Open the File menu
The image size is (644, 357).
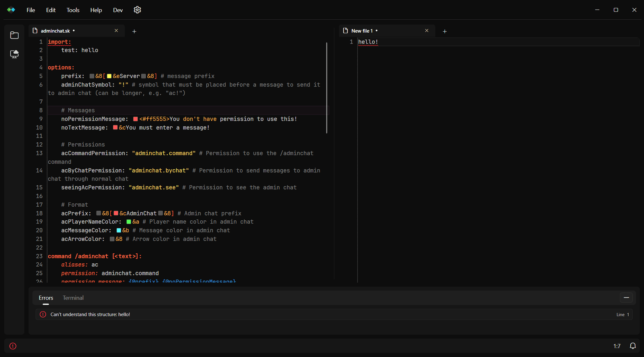coord(31,10)
